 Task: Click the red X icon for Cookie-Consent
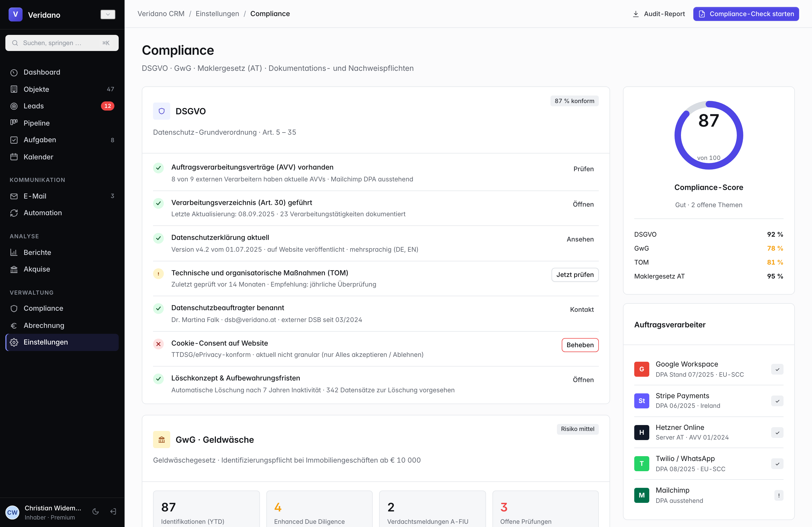[158, 344]
